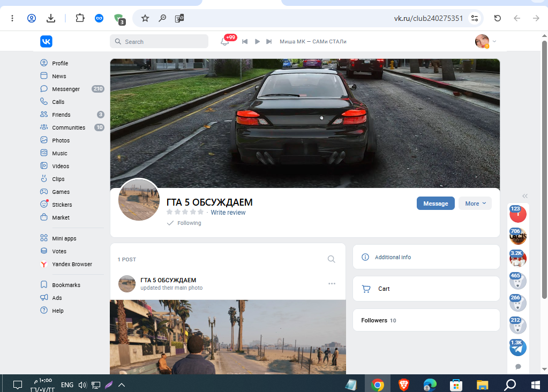548x392 pixels.
Task: Open the chat bubble with 465 badge
Action: click(517, 281)
